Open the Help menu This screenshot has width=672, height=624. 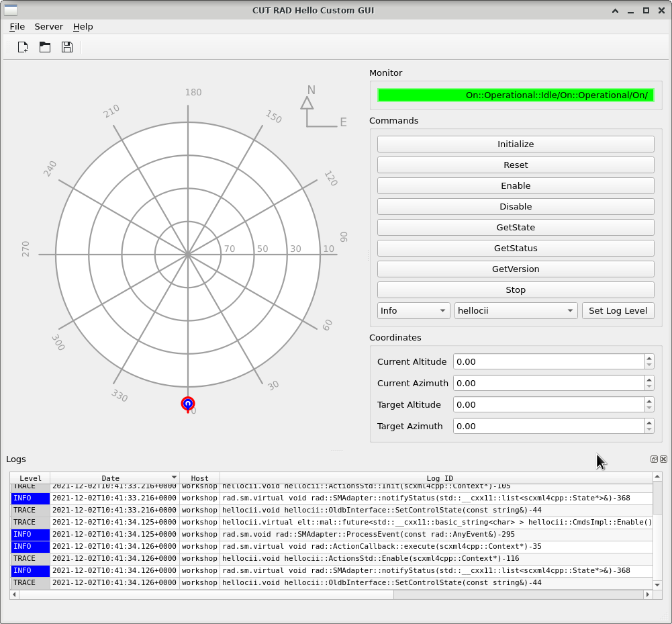pos(83,27)
